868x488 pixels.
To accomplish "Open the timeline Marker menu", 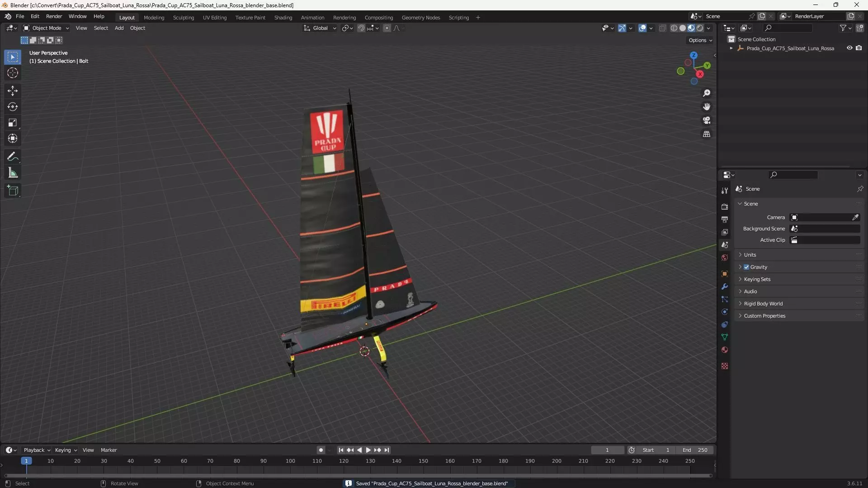I will [108, 450].
